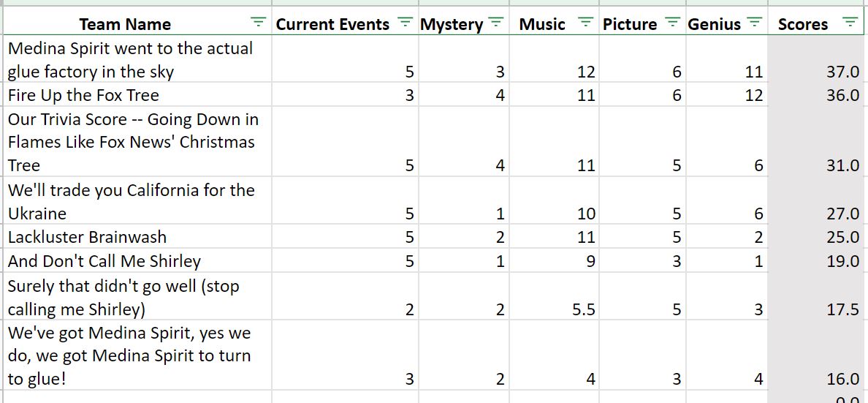Click the Mystery column filter icon
This screenshot has height=403, width=868.
[496, 22]
